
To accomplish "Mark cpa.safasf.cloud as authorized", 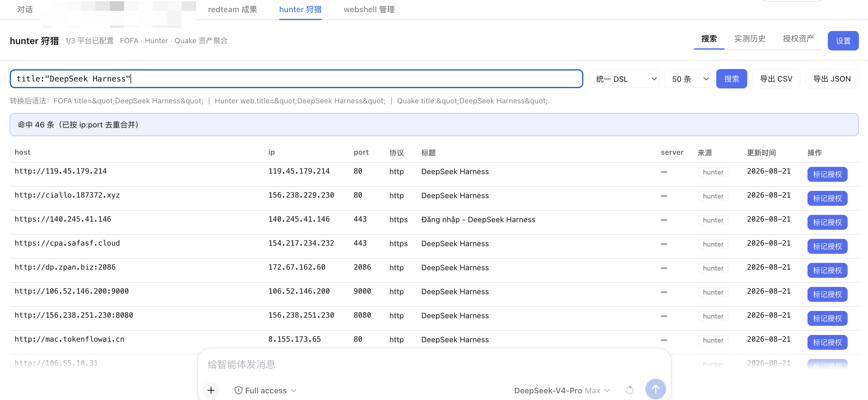I will 827,246.
